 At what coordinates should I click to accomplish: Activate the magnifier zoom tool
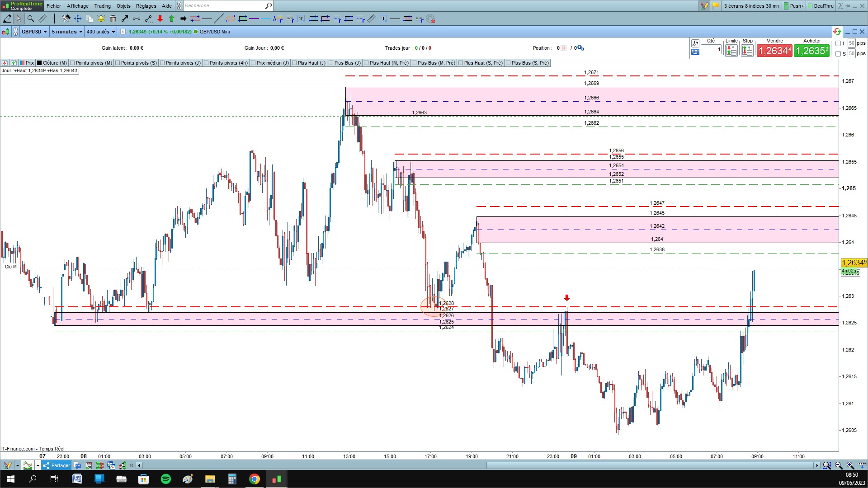click(x=31, y=19)
